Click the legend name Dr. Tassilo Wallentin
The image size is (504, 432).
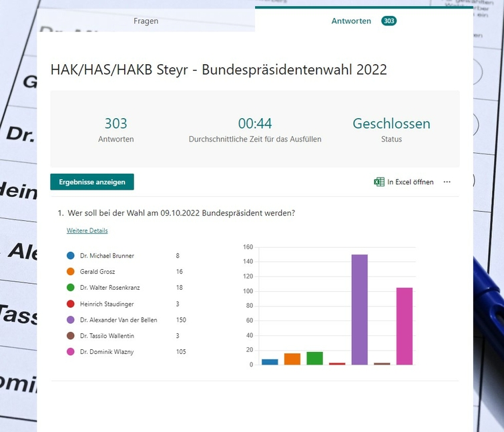[x=107, y=336]
